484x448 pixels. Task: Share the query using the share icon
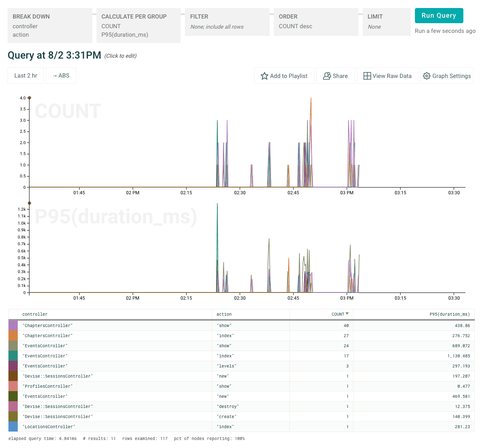pos(335,76)
